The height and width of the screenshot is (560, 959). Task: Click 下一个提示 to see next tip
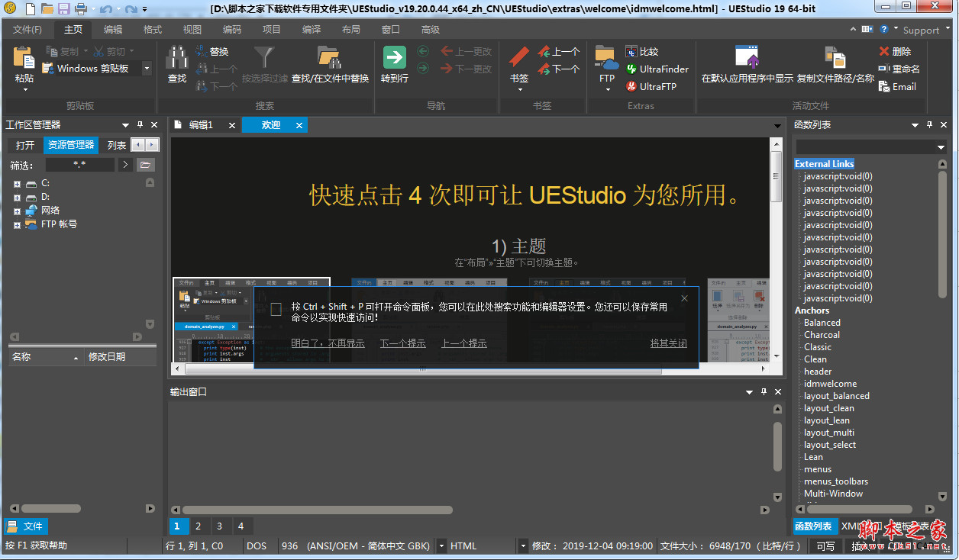(402, 343)
